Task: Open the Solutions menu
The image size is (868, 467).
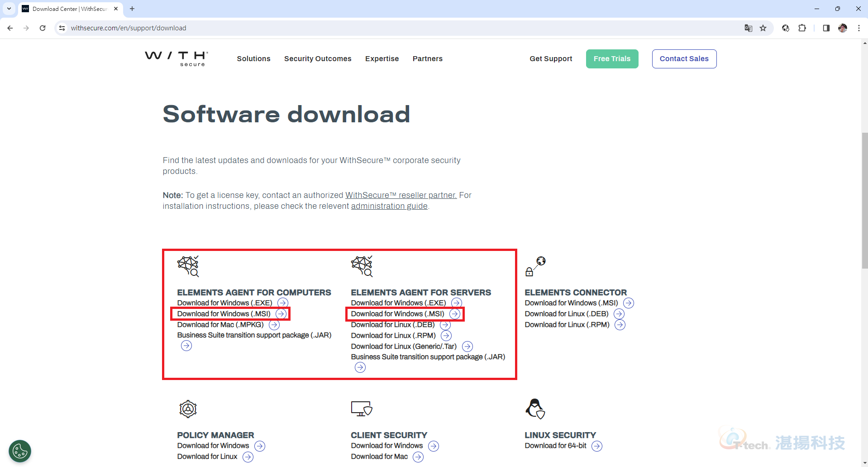Action: pos(253,58)
